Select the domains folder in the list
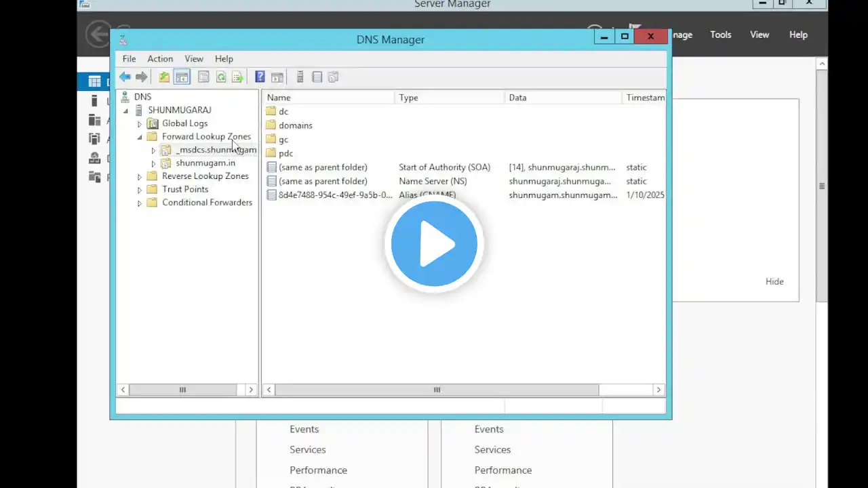Viewport: 868px width, 488px height. pyautogui.click(x=296, y=125)
